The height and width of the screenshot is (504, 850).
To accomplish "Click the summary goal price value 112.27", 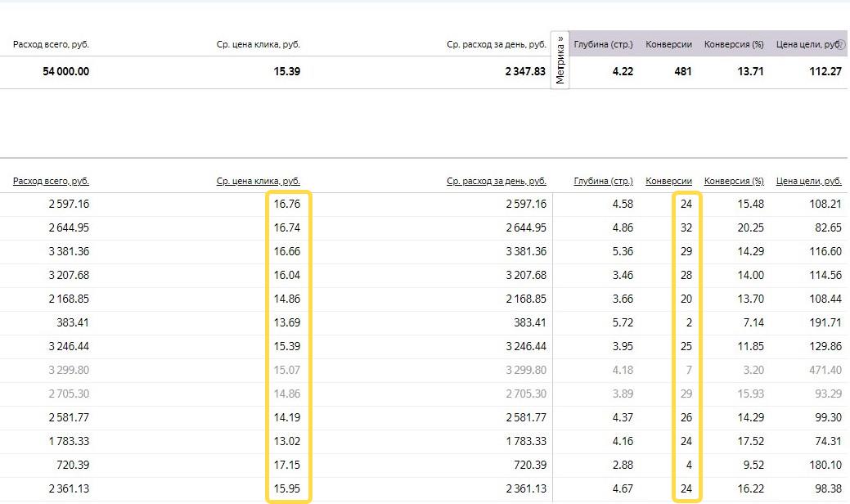I will pyautogui.click(x=825, y=72).
